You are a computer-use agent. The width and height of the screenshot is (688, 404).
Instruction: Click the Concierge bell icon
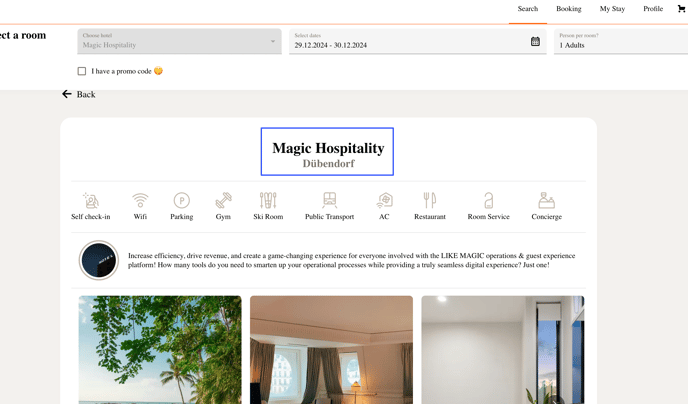pos(547,200)
